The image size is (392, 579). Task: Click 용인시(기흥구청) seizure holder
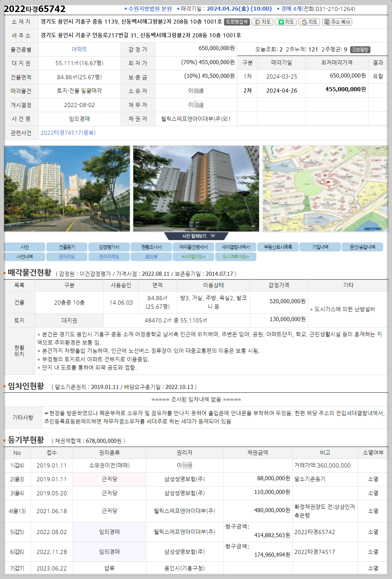(x=184, y=568)
